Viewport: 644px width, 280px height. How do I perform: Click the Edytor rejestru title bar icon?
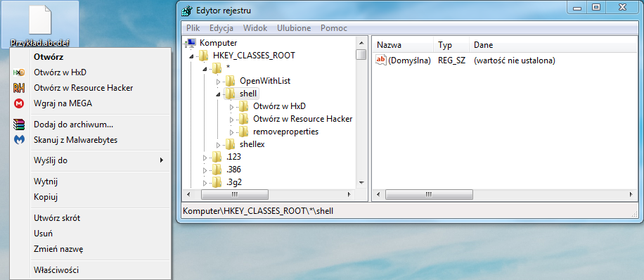(x=186, y=11)
